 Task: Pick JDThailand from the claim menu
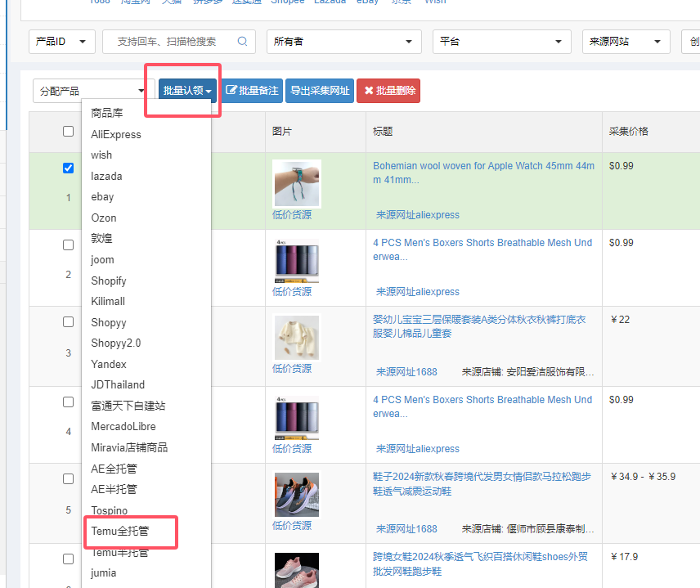[118, 385]
